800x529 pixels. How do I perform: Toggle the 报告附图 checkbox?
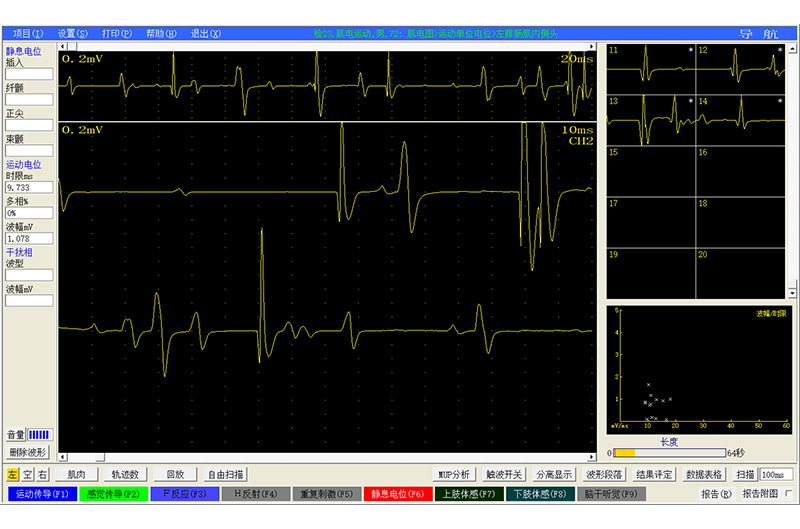tap(789, 494)
